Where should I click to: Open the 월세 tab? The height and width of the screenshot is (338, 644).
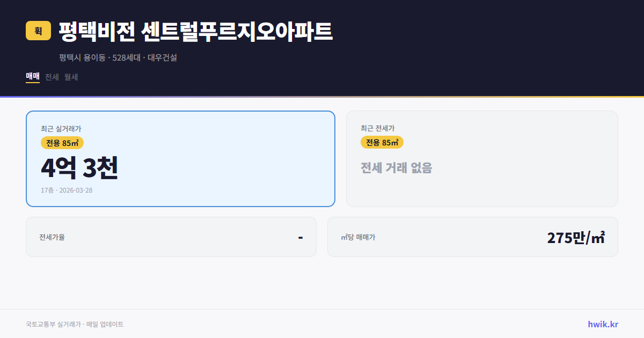(x=70, y=77)
